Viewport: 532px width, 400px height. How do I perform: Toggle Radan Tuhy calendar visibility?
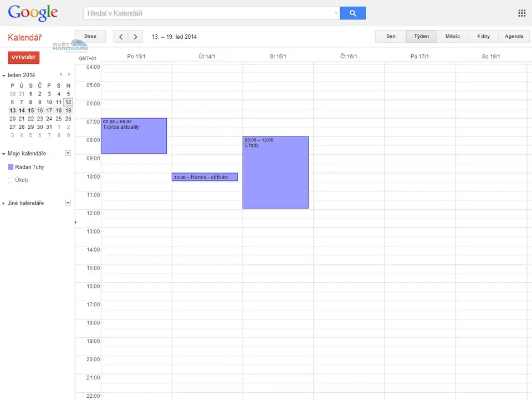[x=11, y=167]
